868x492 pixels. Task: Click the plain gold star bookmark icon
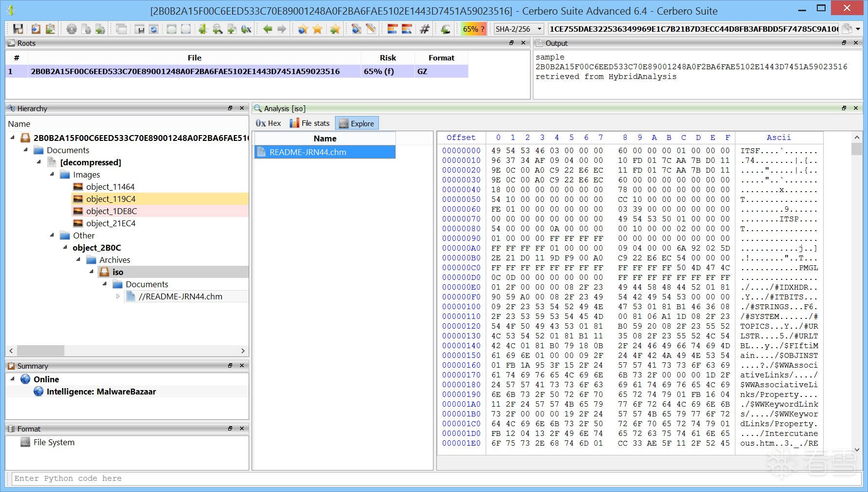[x=317, y=29]
